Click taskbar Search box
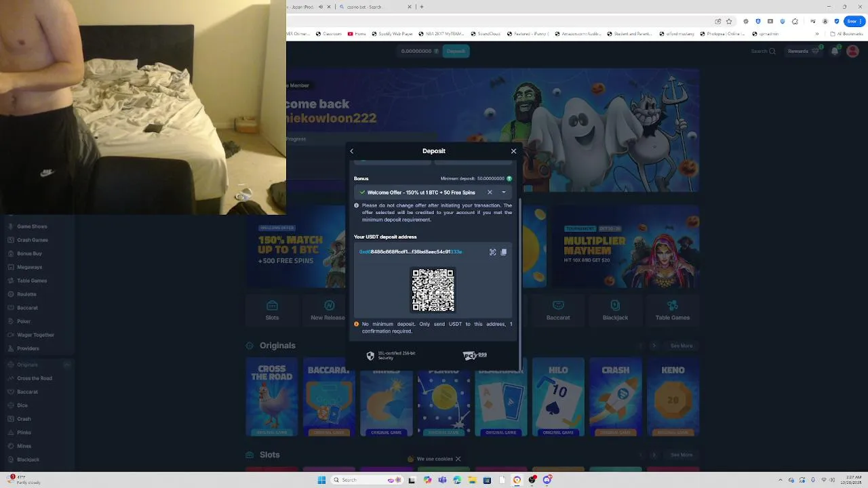 pyautogui.click(x=366, y=480)
